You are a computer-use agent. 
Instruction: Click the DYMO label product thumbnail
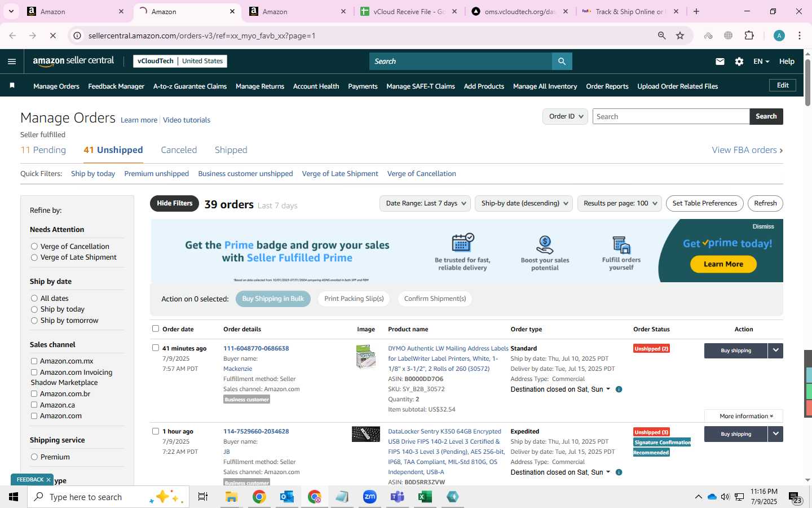pyautogui.click(x=366, y=357)
